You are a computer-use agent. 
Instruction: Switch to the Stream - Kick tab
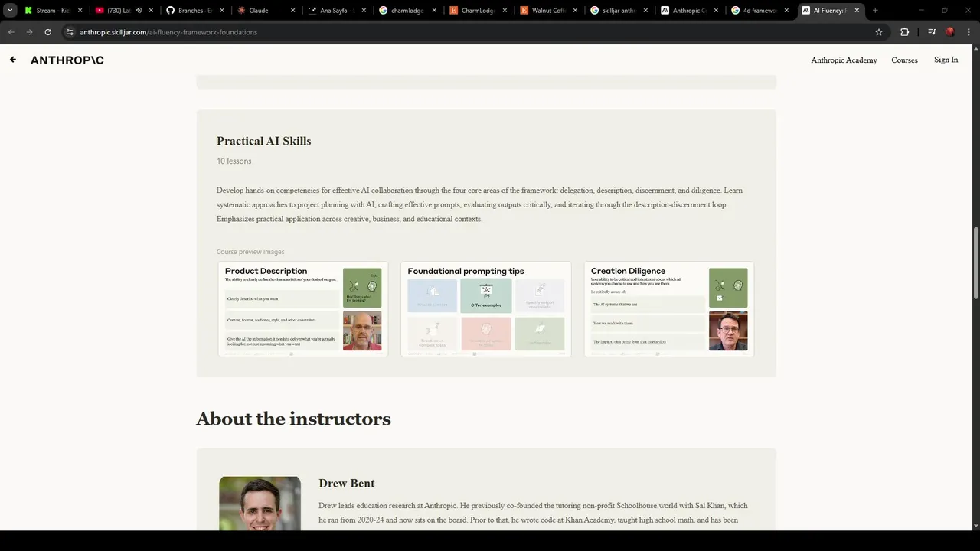(51, 11)
